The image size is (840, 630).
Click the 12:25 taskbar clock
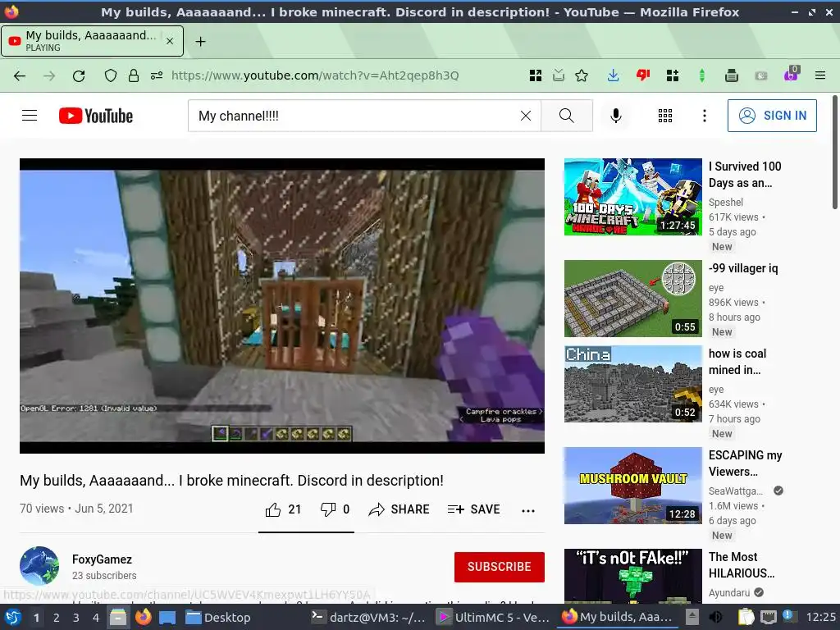coord(820,618)
